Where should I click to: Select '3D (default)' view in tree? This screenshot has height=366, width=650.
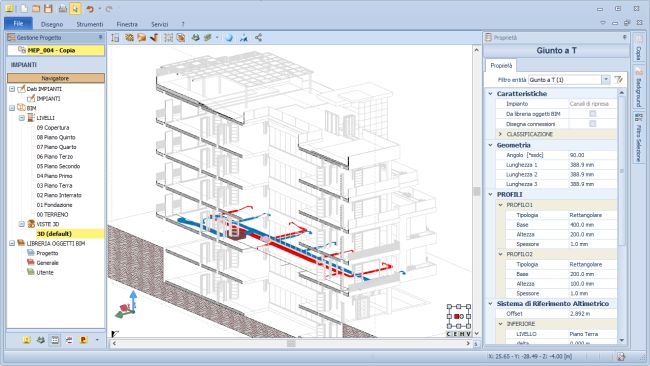[x=54, y=234]
